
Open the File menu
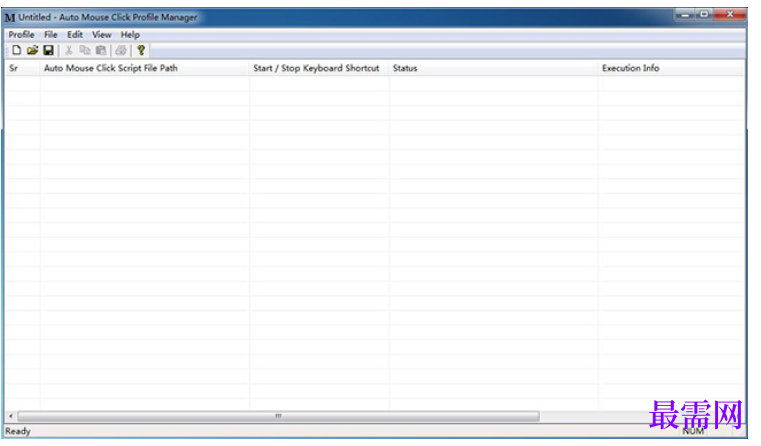click(x=50, y=35)
